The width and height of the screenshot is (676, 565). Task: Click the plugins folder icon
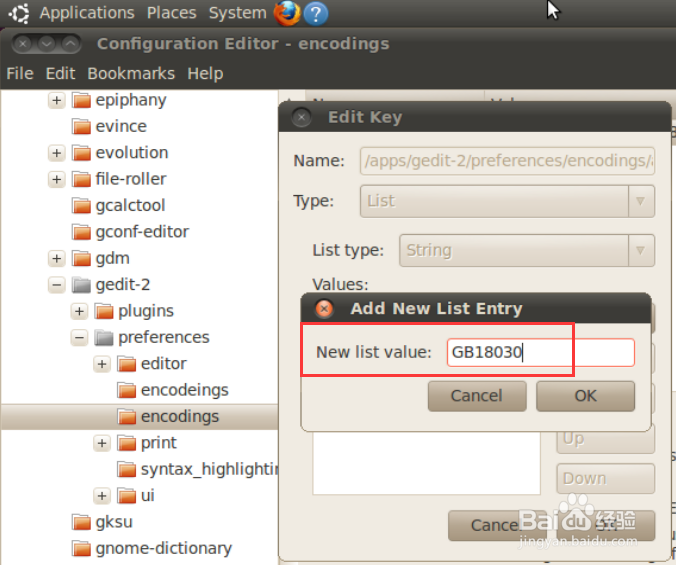point(104,311)
